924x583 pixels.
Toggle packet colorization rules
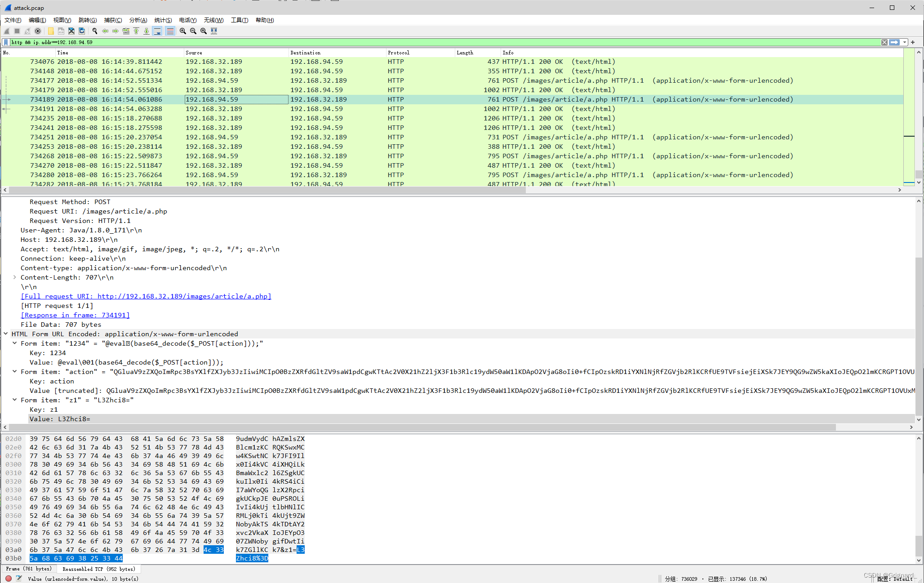170,31
